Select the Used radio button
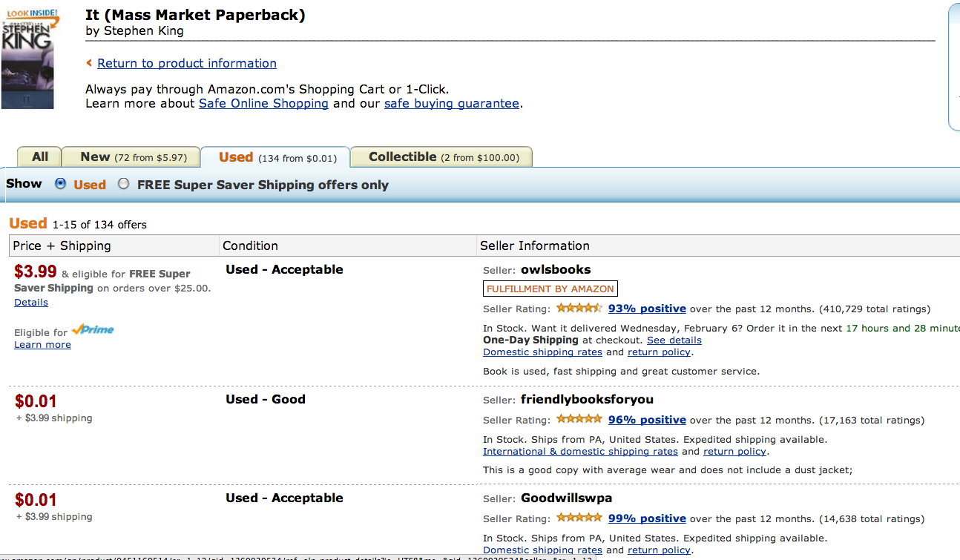 click(x=61, y=184)
